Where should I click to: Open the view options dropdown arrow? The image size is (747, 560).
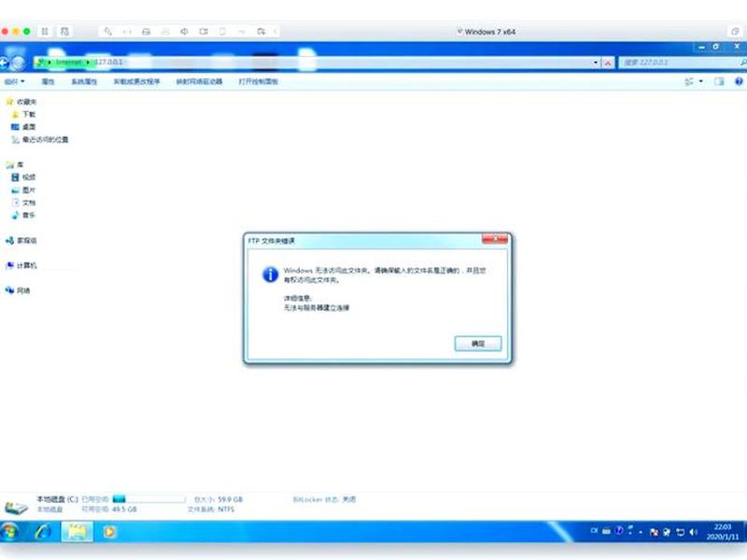coord(701,81)
